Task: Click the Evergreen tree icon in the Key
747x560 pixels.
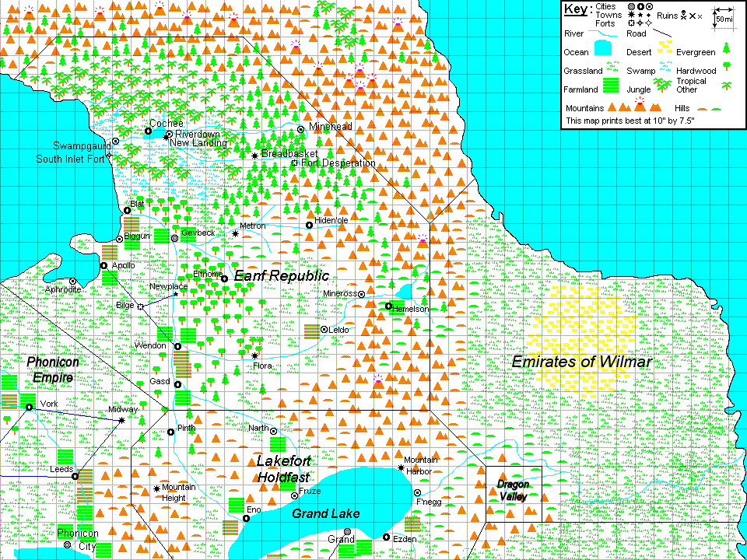Action: pyautogui.click(x=725, y=47)
